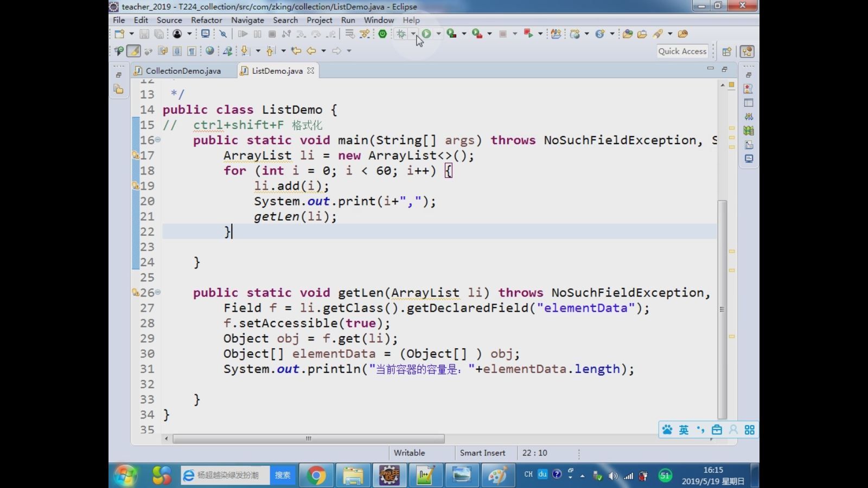Toggle Block Selection mode icon
Viewport: 868px width, 488px height.
[177, 51]
